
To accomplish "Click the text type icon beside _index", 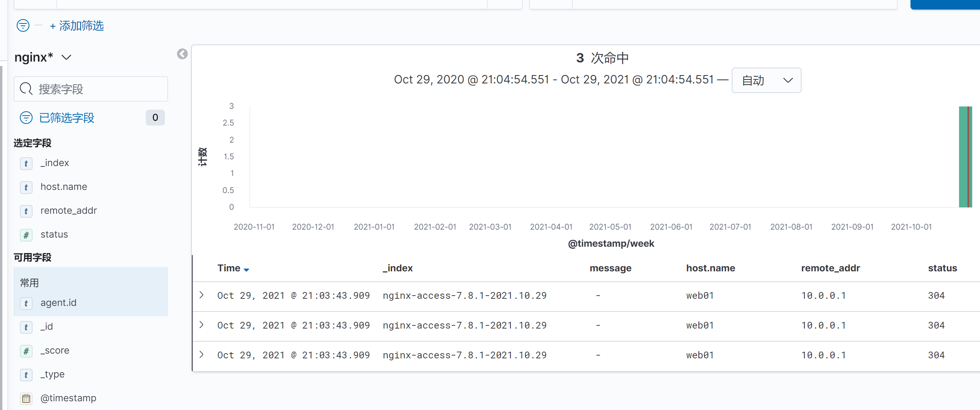I will click(x=26, y=163).
